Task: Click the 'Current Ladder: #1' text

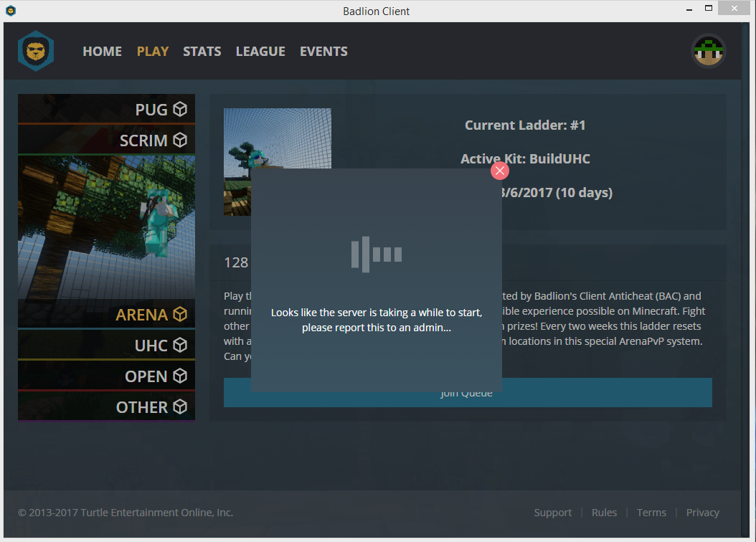Action: [525, 125]
